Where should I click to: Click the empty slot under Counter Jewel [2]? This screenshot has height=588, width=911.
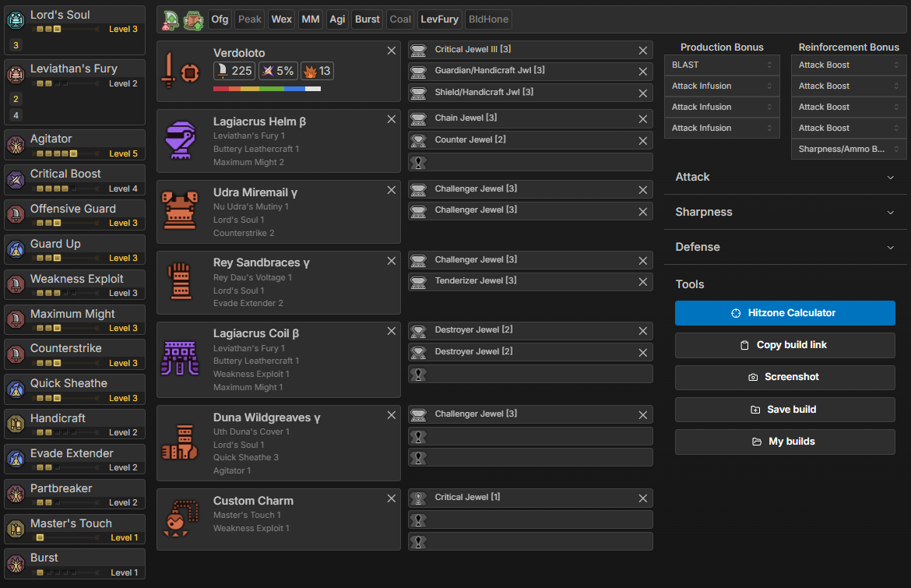(530, 163)
